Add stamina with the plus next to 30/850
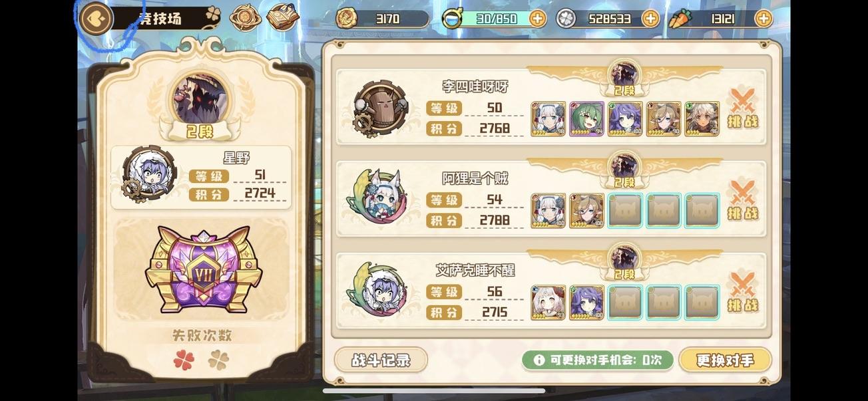This screenshot has height=401, width=868. pos(538,19)
